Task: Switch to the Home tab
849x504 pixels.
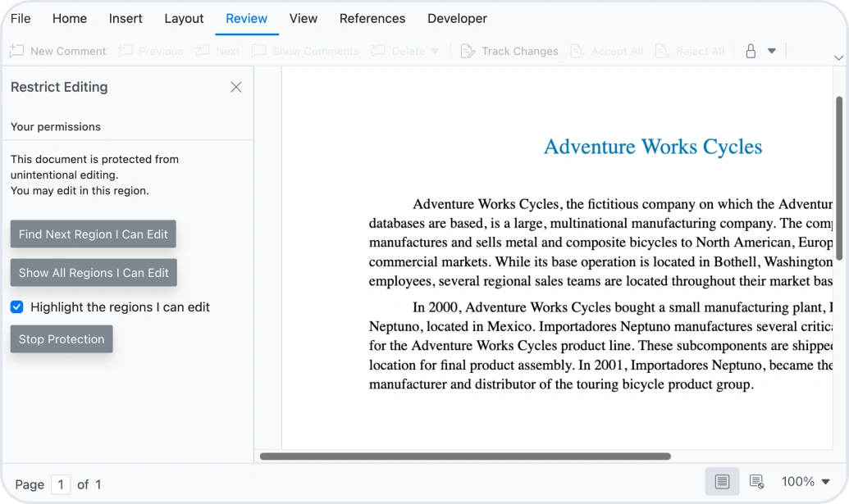Action: click(x=69, y=18)
